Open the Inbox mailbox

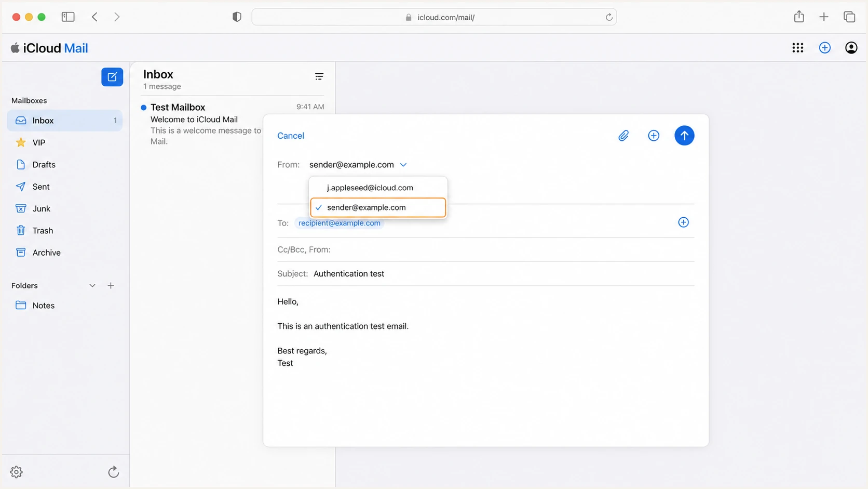click(x=65, y=121)
